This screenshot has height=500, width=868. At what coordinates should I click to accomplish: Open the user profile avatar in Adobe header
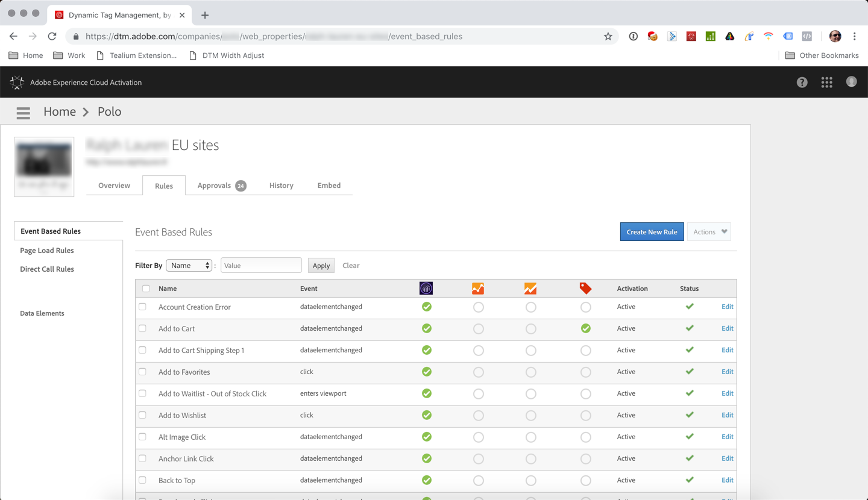point(851,82)
